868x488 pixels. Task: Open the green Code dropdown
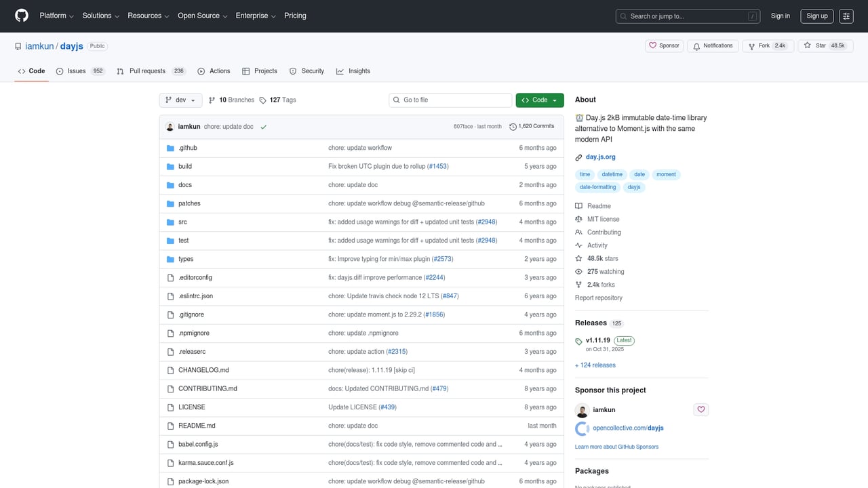539,100
